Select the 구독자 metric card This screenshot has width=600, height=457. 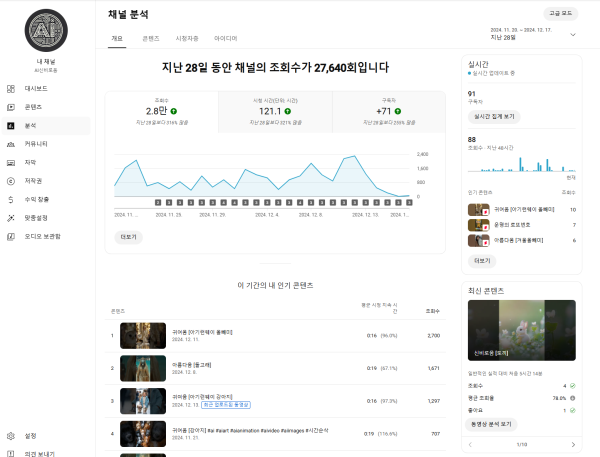pyautogui.click(x=389, y=111)
